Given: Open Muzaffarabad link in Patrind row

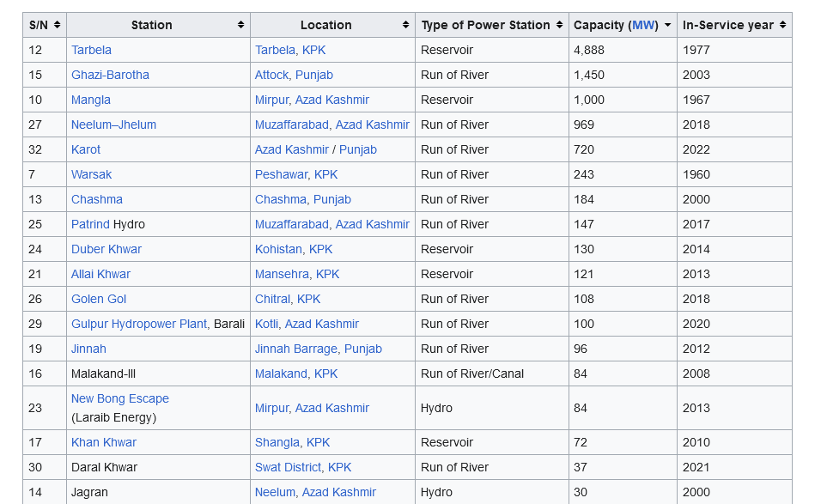Looking at the screenshot, I should click(292, 224).
